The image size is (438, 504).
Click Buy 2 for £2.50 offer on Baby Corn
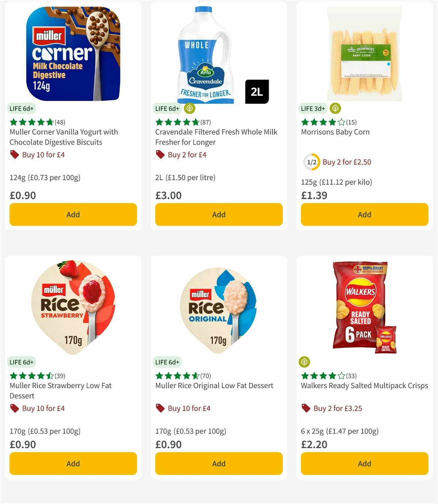[x=346, y=162]
